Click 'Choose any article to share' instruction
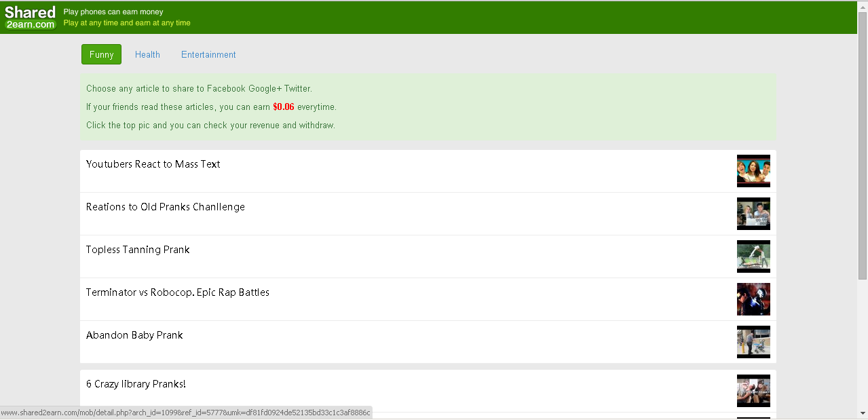 pos(199,89)
